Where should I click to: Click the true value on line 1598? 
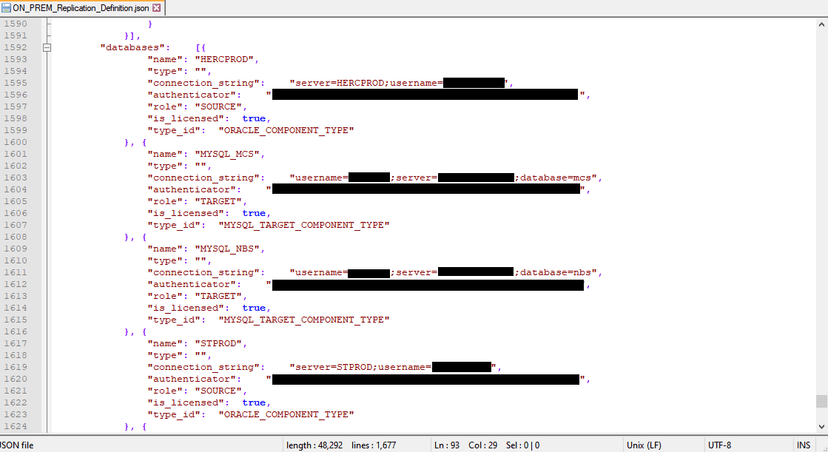tap(254, 119)
